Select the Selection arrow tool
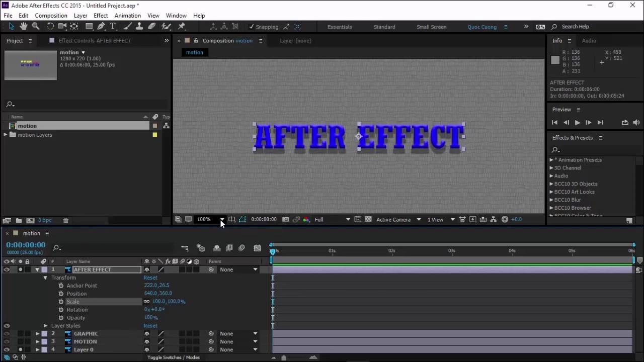The height and width of the screenshot is (362, 644). 11,27
